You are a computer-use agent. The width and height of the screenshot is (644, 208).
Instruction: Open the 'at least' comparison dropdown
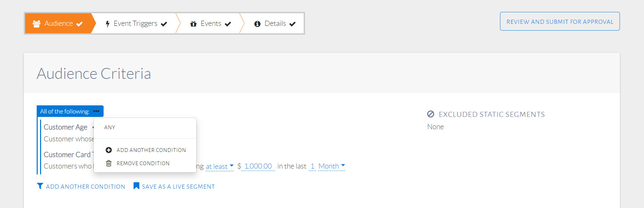(219, 166)
